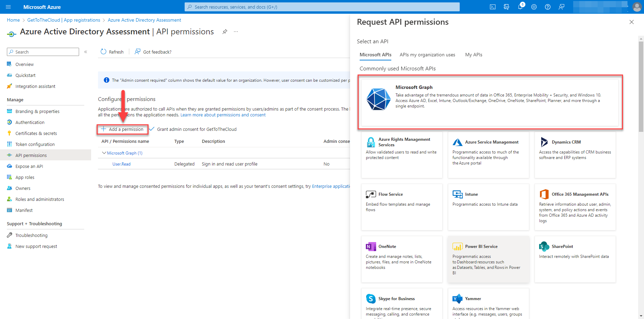Open Learn more about permissions and consent
This screenshot has height=319, width=644.
point(222,115)
